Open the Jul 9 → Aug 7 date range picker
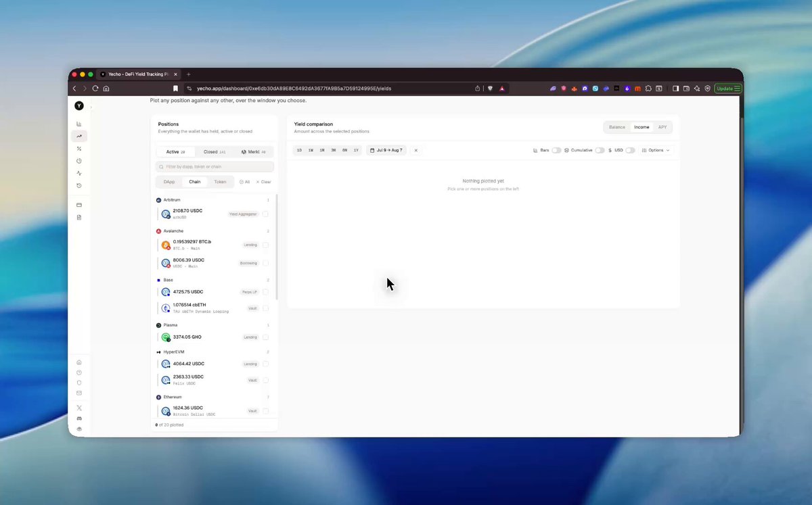This screenshot has height=505, width=812. [x=386, y=150]
